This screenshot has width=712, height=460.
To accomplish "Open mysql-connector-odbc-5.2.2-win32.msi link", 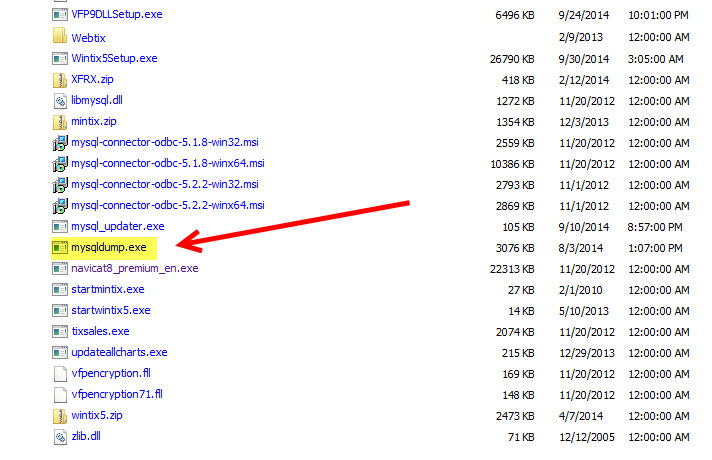I will [165, 184].
